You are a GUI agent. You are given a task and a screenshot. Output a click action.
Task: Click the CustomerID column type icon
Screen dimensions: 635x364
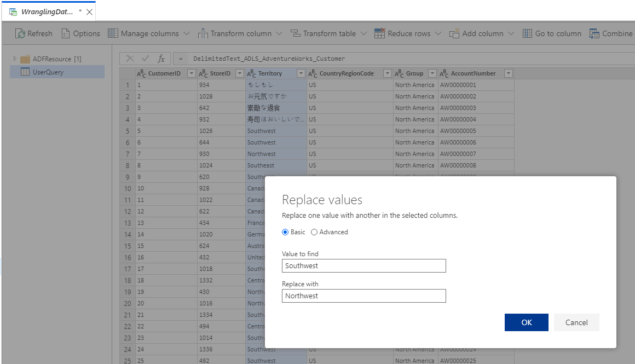[141, 73]
